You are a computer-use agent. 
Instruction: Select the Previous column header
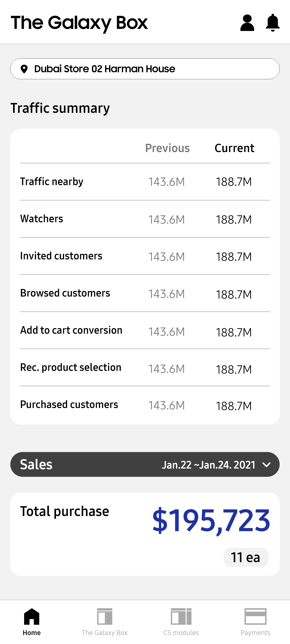[x=167, y=148]
